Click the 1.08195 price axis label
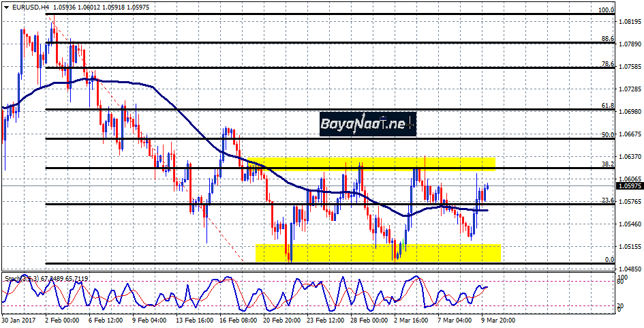The image size is (644, 328). (x=630, y=22)
